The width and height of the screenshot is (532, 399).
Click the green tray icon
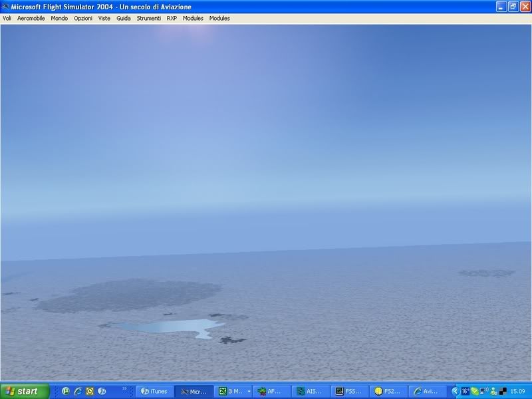pos(475,391)
